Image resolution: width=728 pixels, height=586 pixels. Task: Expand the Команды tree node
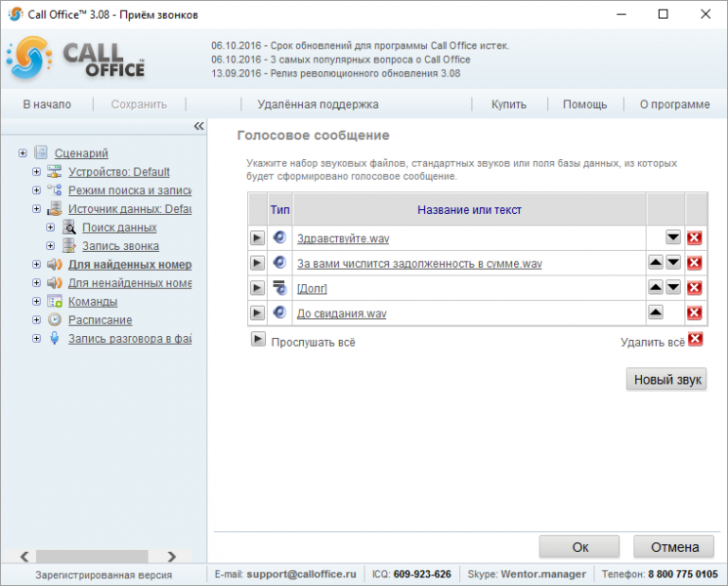36,302
